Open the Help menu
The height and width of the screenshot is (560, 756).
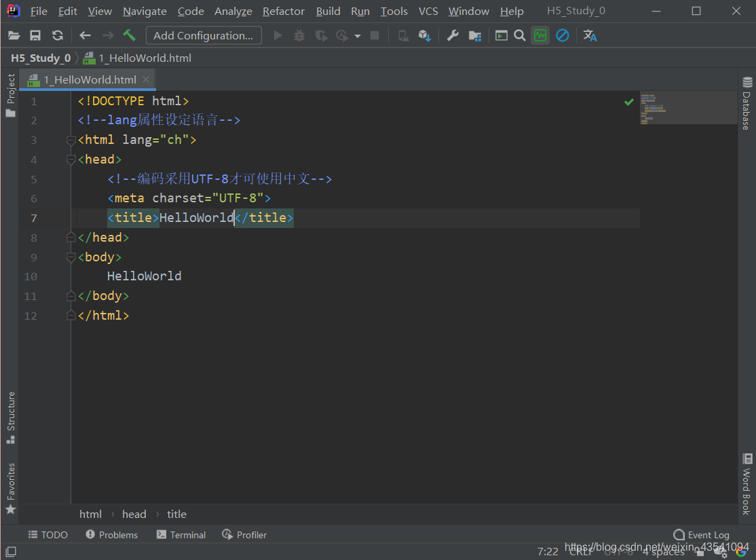point(512,11)
